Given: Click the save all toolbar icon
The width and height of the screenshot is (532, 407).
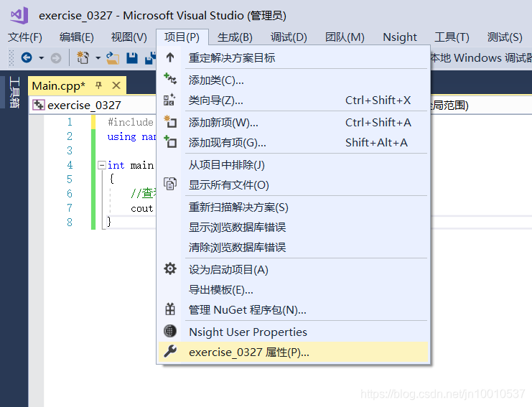Looking at the screenshot, I should [150, 58].
